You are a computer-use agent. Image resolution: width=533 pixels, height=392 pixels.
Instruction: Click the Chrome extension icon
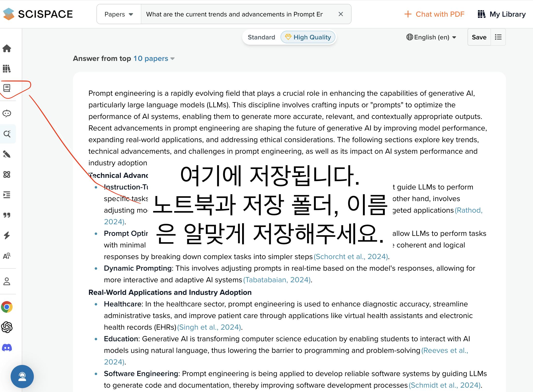click(7, 307)
